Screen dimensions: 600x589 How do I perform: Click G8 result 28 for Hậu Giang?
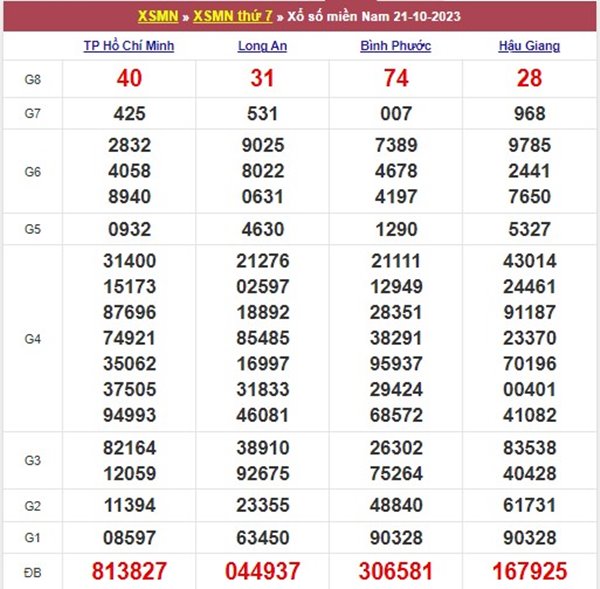click(x=530, y=78)
